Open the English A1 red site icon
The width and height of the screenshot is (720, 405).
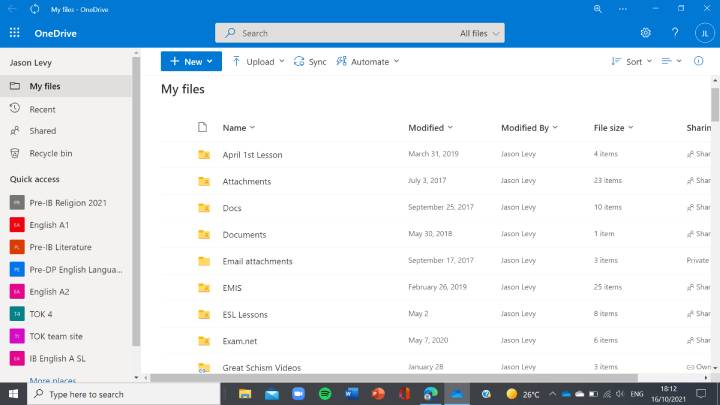click(x=17, y=225)
